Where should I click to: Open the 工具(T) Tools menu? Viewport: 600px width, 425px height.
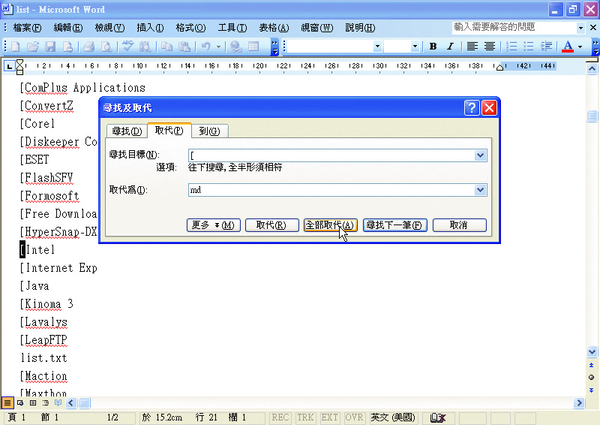[x=232, y=28]
